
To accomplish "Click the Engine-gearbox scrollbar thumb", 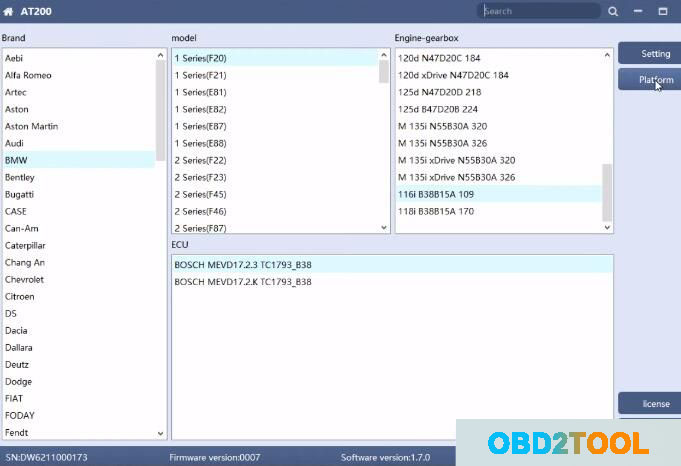I will 607,192.
